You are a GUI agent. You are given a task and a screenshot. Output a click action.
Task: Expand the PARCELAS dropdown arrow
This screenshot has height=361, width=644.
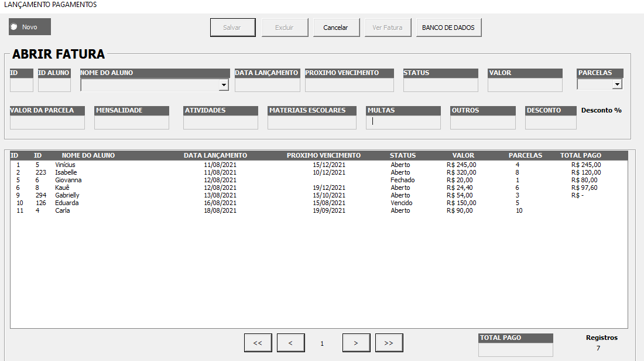(617, 84)
